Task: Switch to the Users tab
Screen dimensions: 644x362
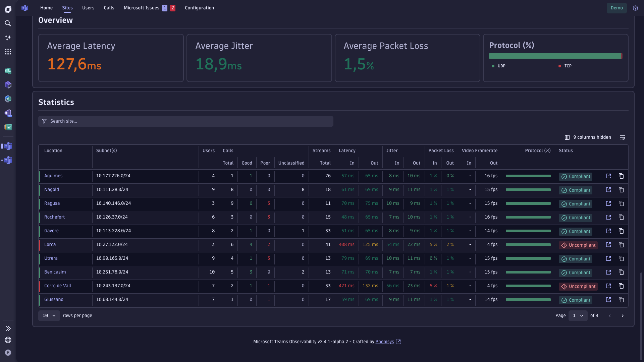Action: (88, 8)
